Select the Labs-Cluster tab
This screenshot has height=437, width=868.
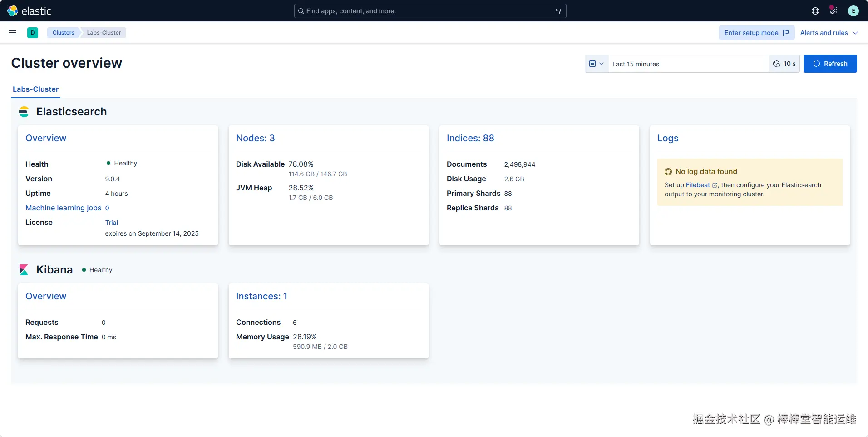tap(35, 89)
